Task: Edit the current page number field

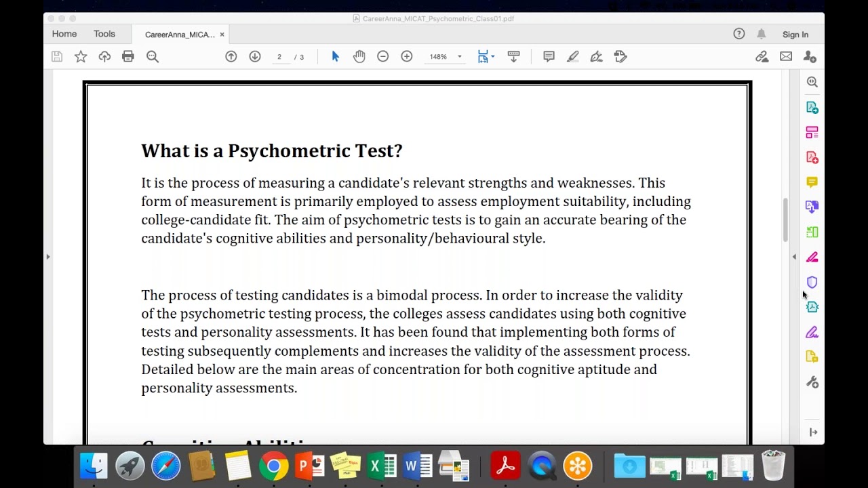Action: (279, 57)
